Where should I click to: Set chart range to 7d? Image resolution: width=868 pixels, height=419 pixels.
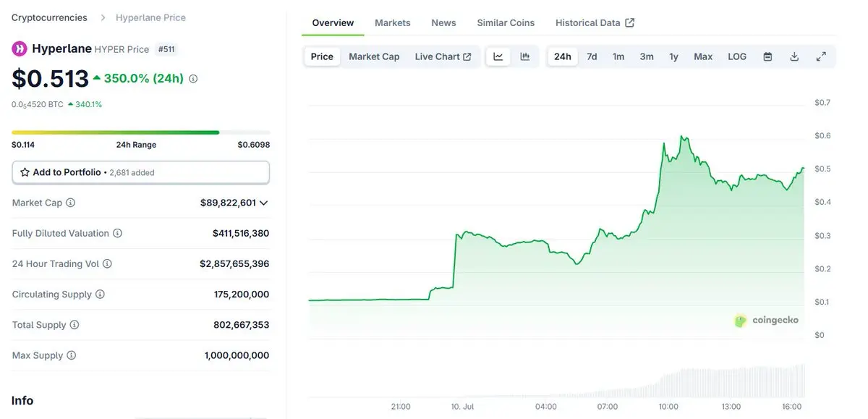tap(592, 56)
